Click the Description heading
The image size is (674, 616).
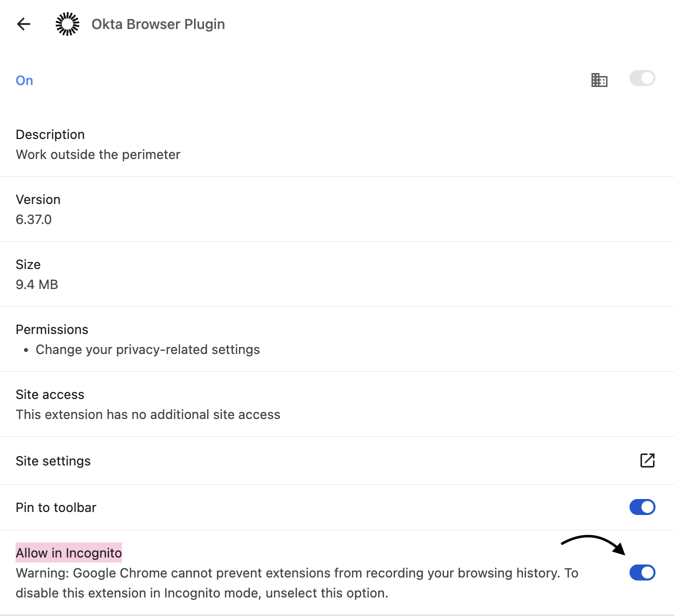click(x=50, y=134)
